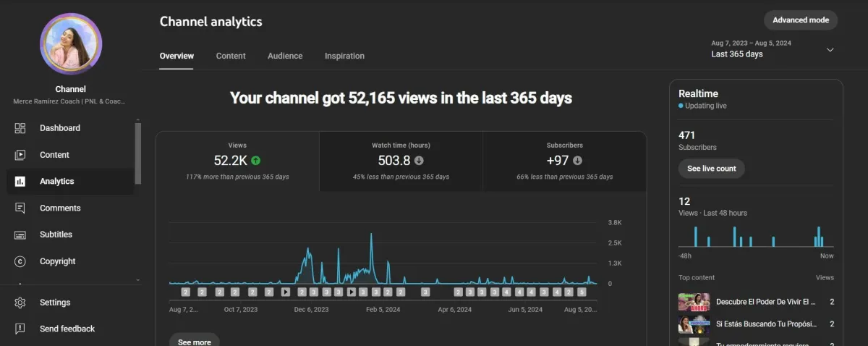Screen dimensions: 868x346
Task: Click the channel name Merce Ramírez Coach
Action: 70,101
